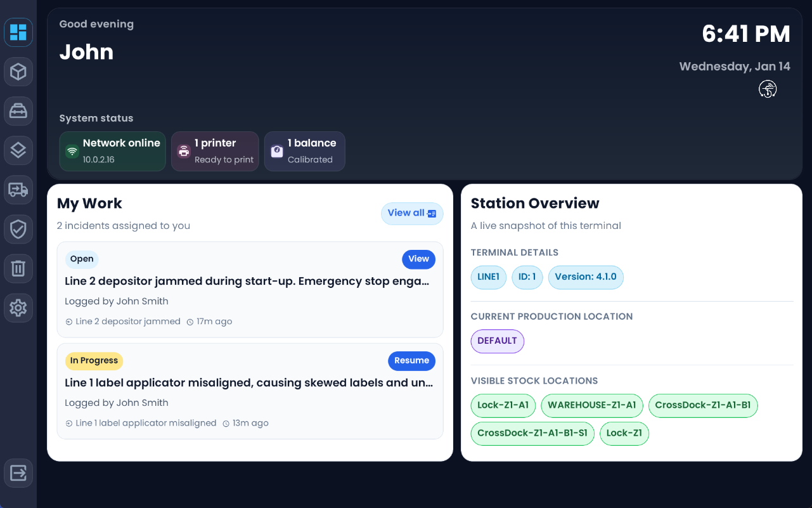Click View on the Line 2 depositor incident
The width and height of the screenshot is (812, 508).
[x=418, y=259]
